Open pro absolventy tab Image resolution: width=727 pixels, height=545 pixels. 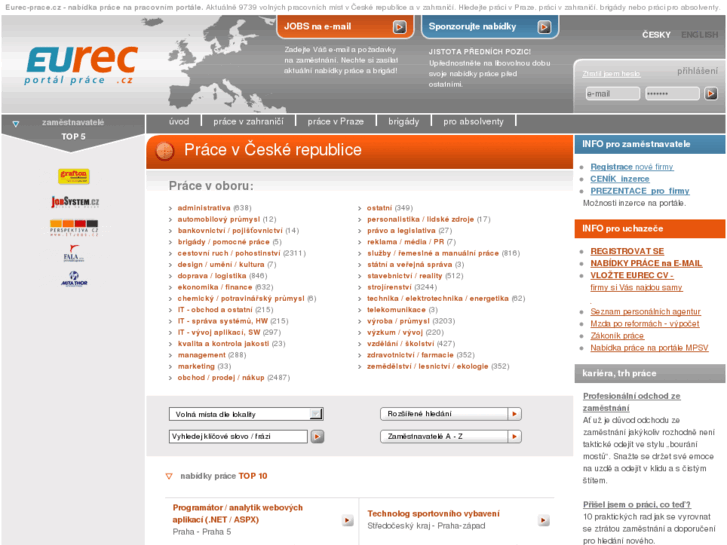click(473, 122)
